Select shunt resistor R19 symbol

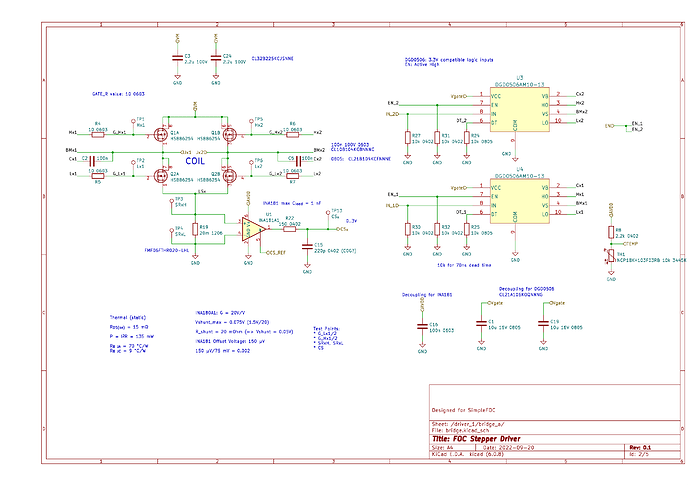click(x=195, y=229)
